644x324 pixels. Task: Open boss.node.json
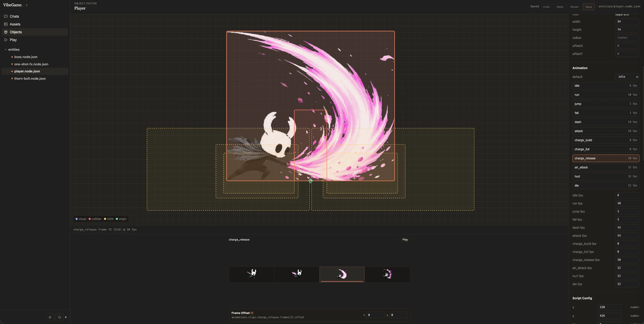pos(35,57)
